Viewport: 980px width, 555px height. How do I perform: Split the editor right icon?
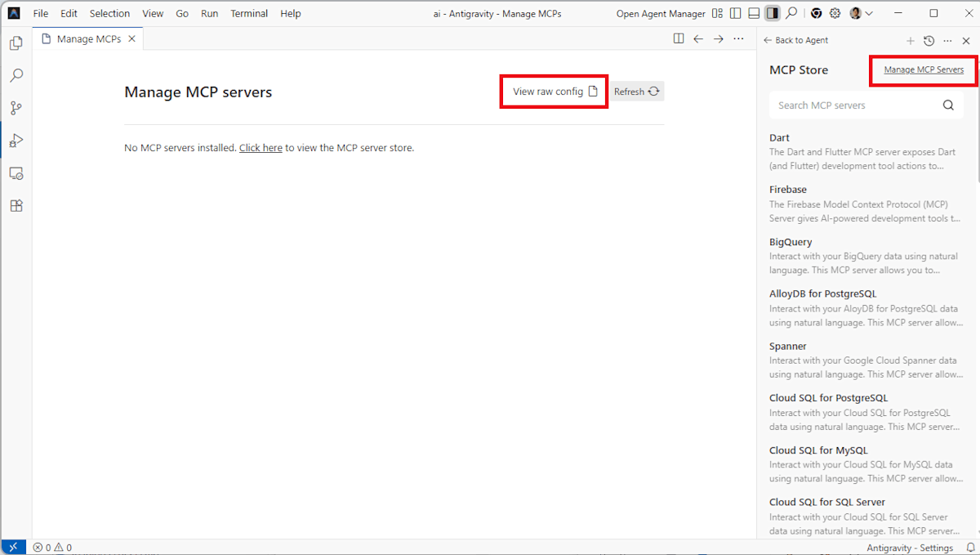tap(679, 38)
